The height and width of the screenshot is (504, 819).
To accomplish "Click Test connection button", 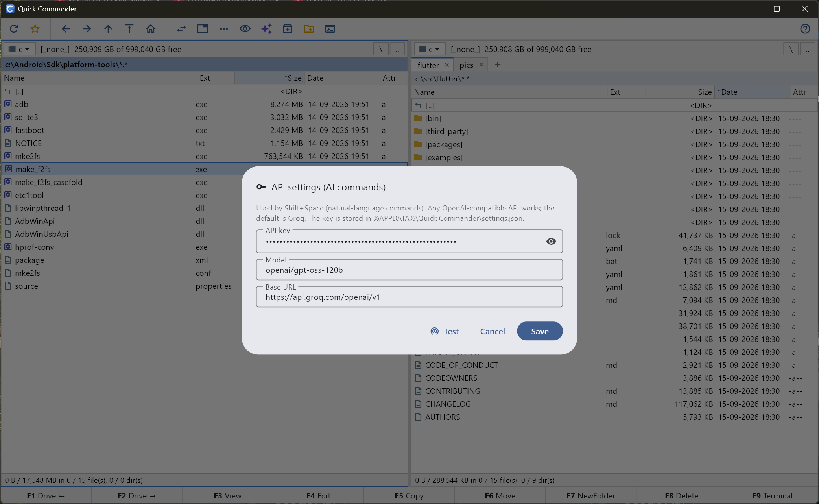I will click(x=445, y=331).
